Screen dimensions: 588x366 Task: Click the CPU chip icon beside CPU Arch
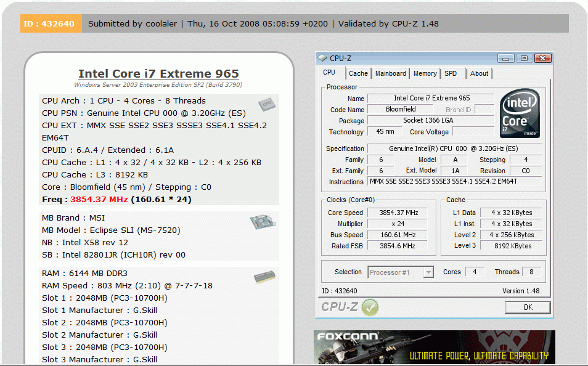[x=267, y=104]
